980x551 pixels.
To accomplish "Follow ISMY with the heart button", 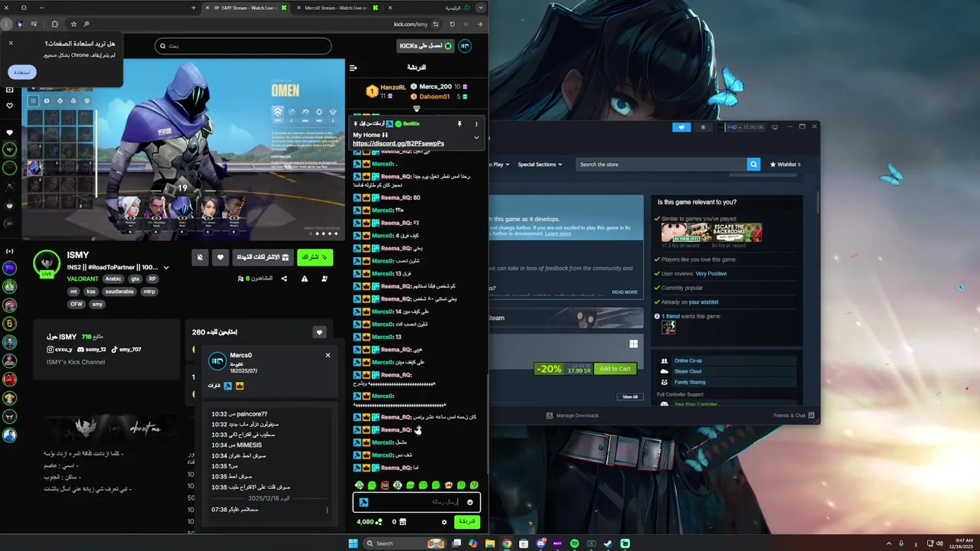I will click(x=220, y=257).
